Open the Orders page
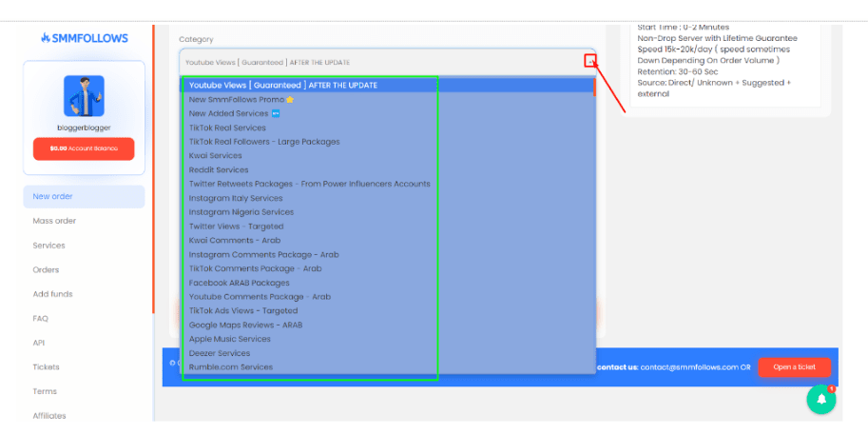The image size is (868, 434). (46, 270)
